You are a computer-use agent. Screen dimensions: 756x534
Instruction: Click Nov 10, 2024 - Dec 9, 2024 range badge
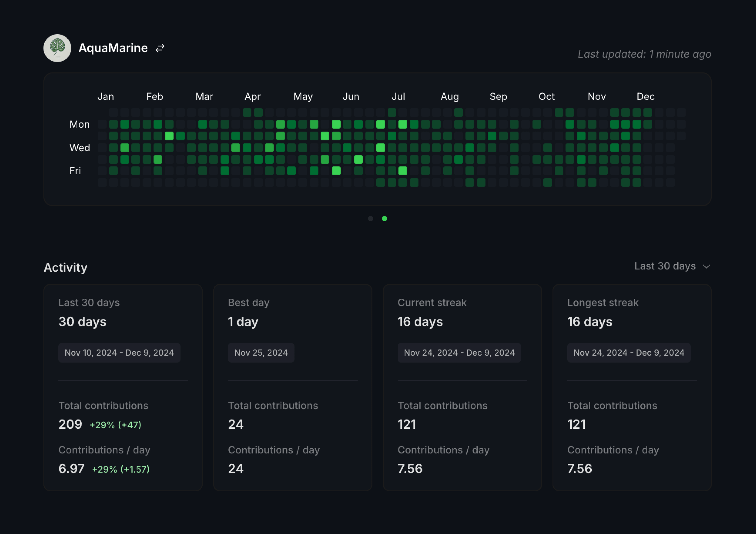119,353
